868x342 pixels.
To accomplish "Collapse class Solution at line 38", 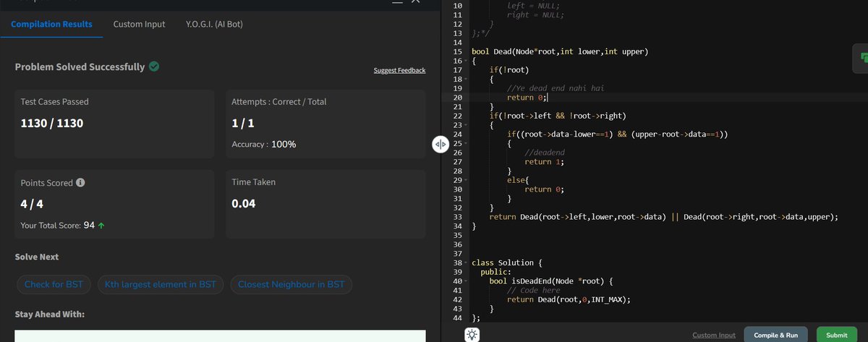I will 465,262.
